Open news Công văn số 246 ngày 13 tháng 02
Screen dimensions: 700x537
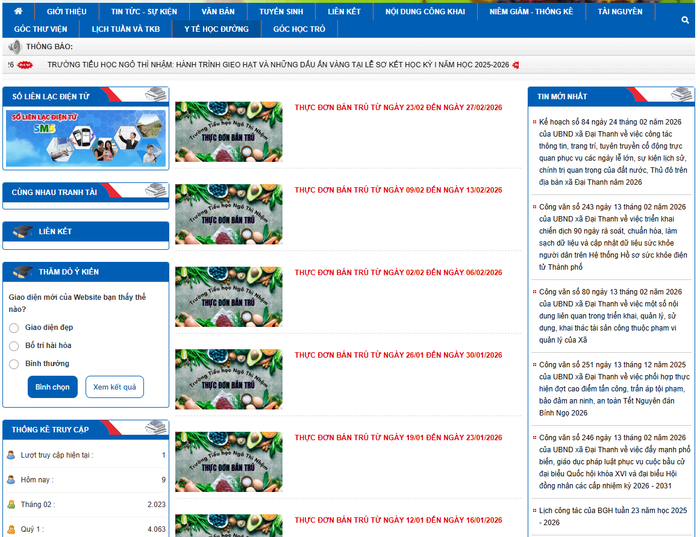pos(614,462)
